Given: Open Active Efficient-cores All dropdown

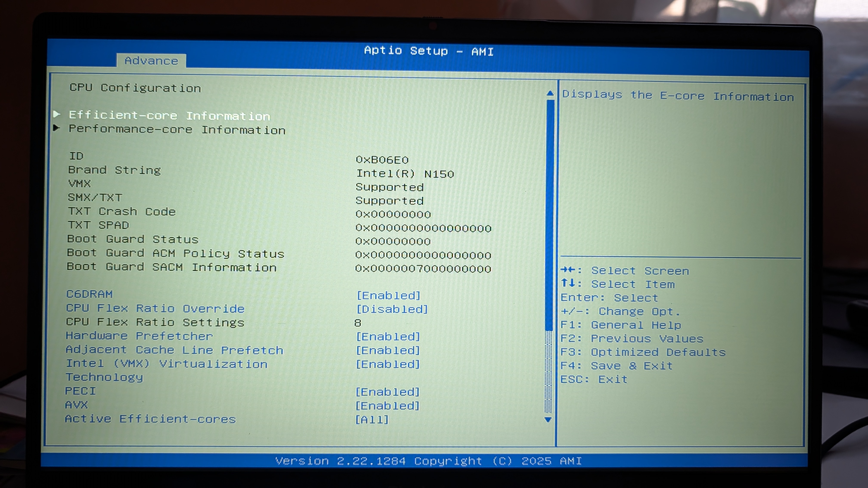Looking at the screenshot, I should (x=372, y=420).
